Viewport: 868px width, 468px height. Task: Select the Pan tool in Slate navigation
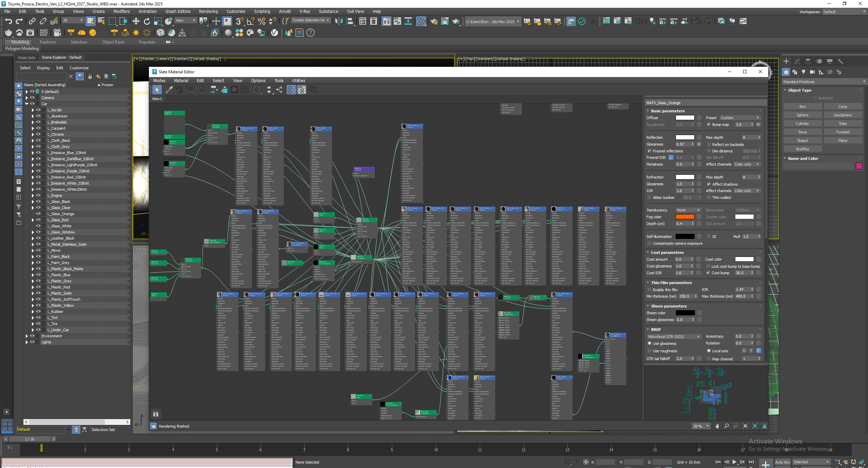tap(717, 426)
